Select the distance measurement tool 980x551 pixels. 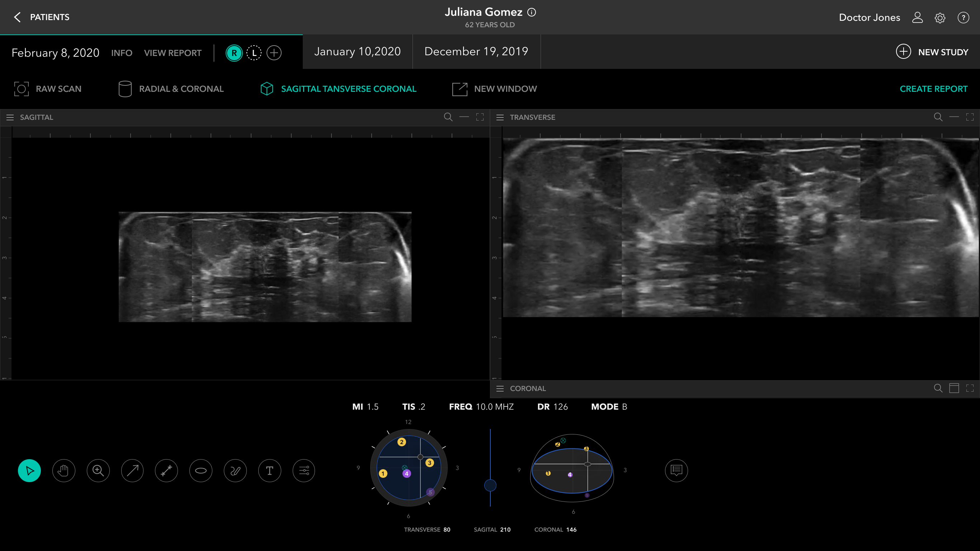point(167,471)
